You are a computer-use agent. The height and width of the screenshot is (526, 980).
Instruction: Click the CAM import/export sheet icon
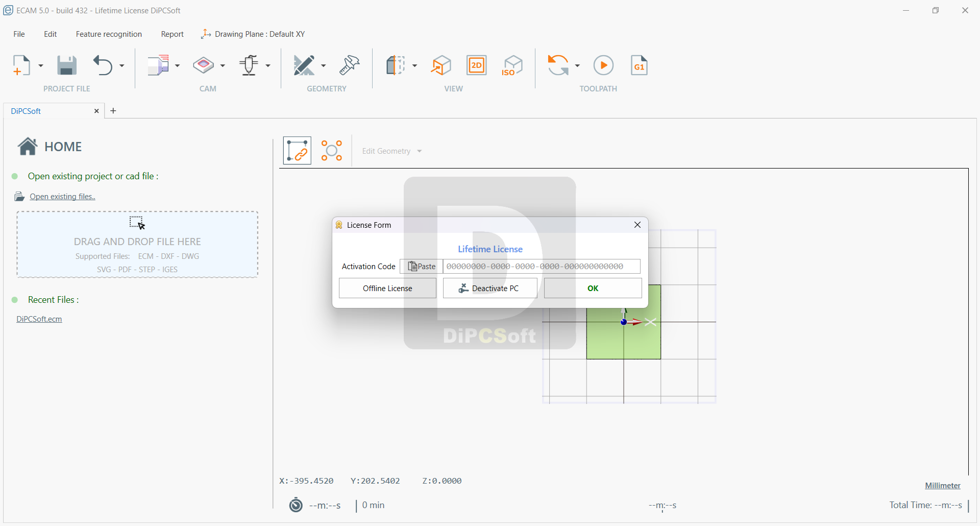pyautogui.click(x=158, y=65)
